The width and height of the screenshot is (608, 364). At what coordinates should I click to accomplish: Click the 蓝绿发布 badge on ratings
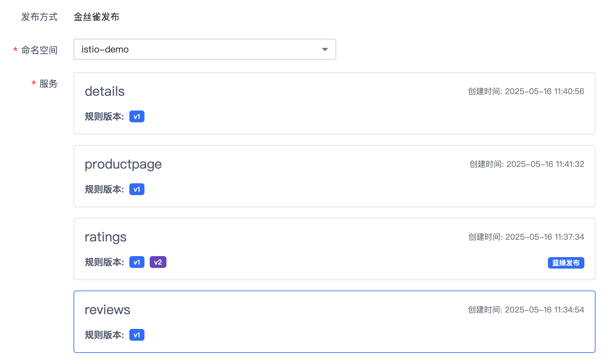(566, 263)
